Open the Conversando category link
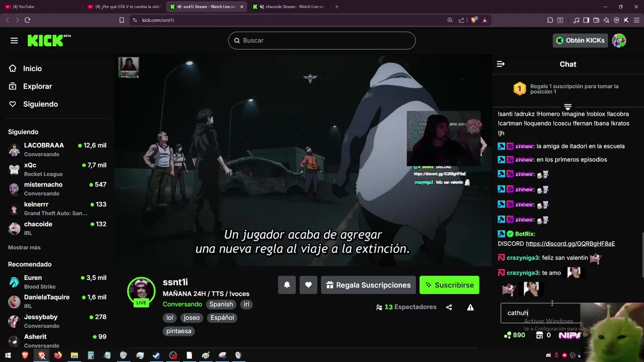This screenshot has height=362, width=644. (182, 304)
